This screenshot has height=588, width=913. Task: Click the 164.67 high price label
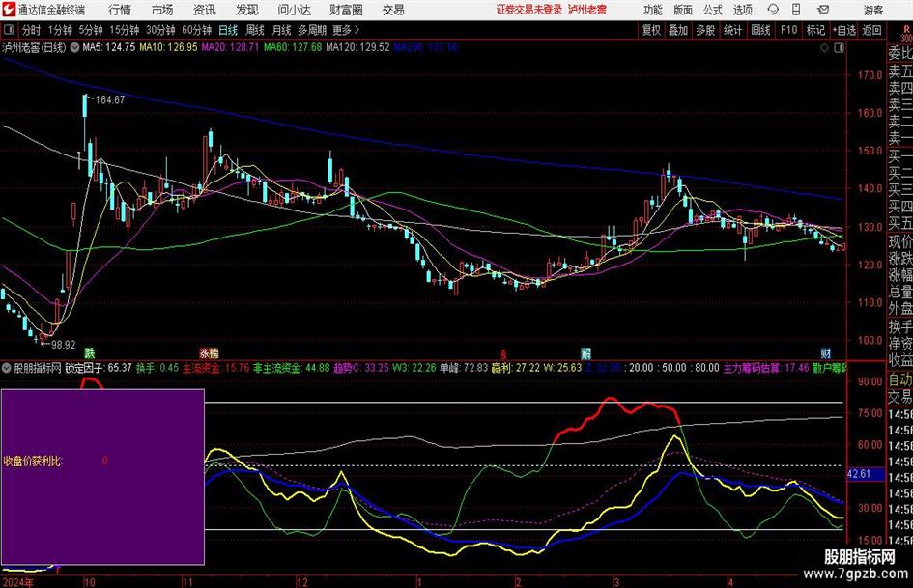[109, 100]
